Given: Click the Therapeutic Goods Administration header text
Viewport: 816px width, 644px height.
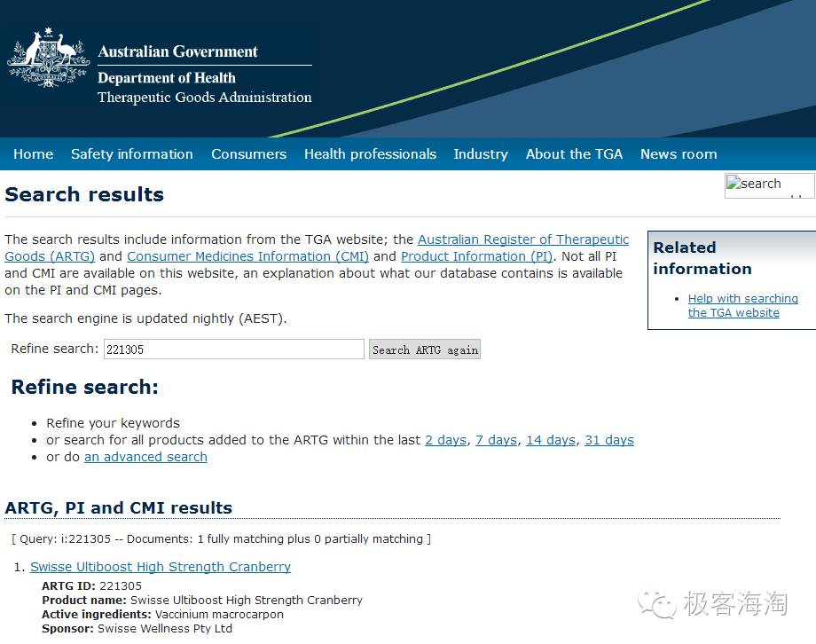Looking at the screenshot, I should point(205,98).
